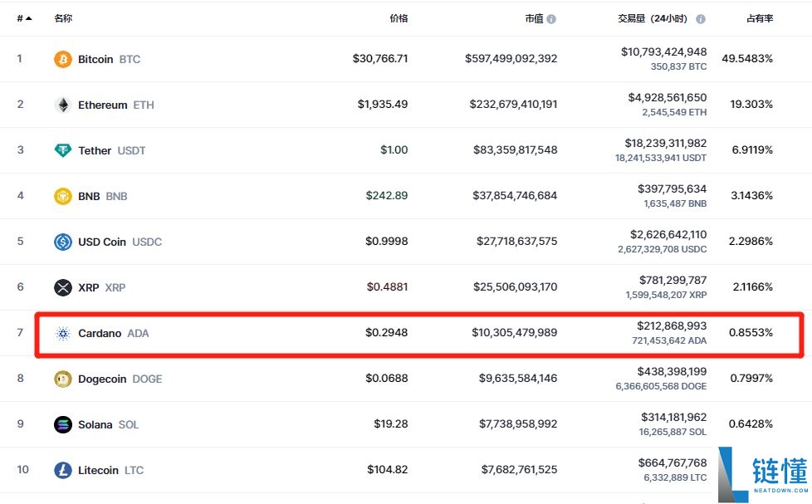Open the Cardano name link
This screenshot has height=504, width=812.
coord(100,333)
